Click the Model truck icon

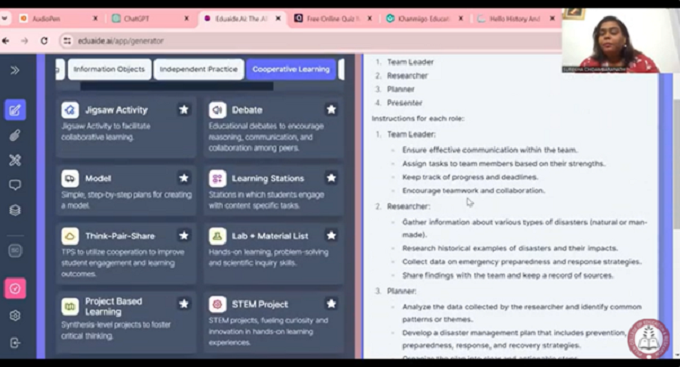(70, 178)
